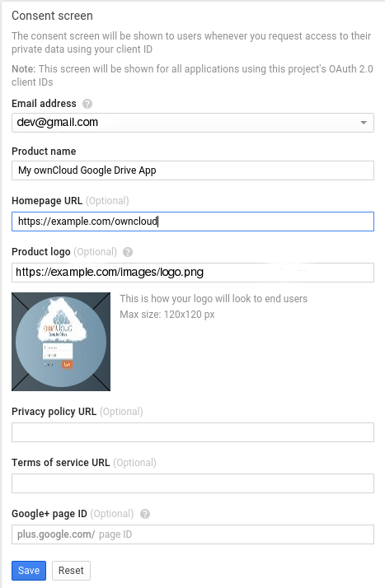Click the Product name label
The width and height of the screenshot is (385, 588).
coord(44,152)
